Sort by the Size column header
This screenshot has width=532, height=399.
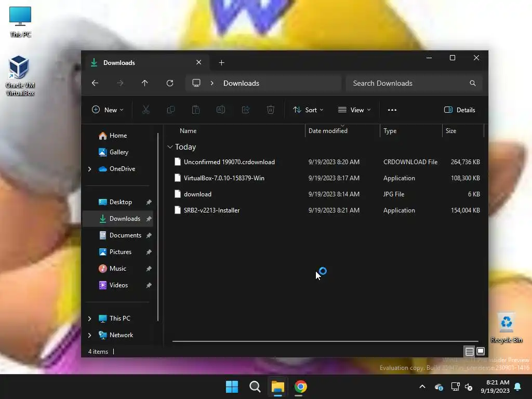click(463, 131)
